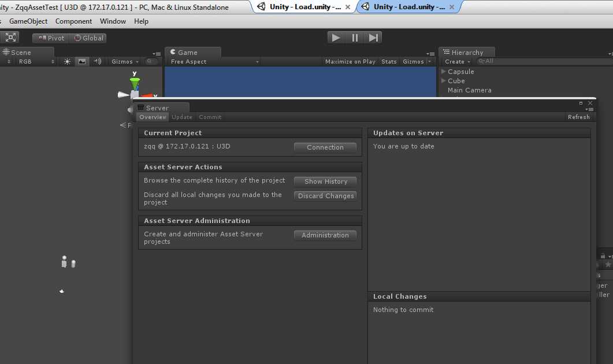Switch to the Overview tab in Server
The height and width of the screenshot is (364, 613).
[153, 117]
